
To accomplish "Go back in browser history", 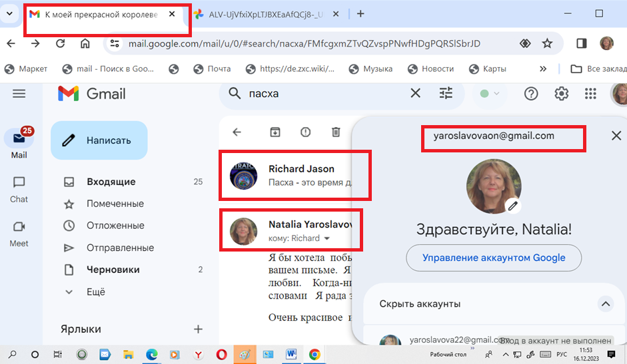I will (11, 43).
